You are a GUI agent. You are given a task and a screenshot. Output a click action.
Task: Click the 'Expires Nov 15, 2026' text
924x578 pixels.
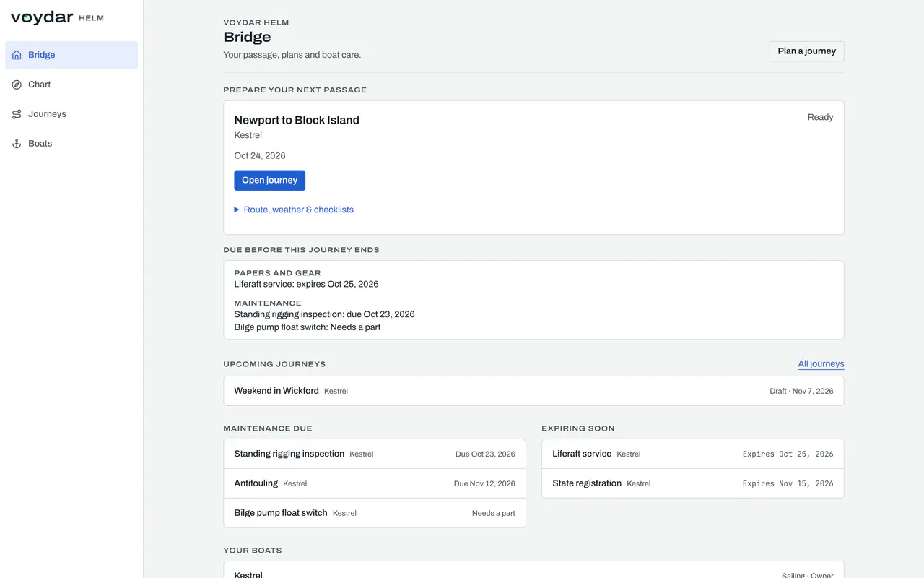click(x=788, y=483)
